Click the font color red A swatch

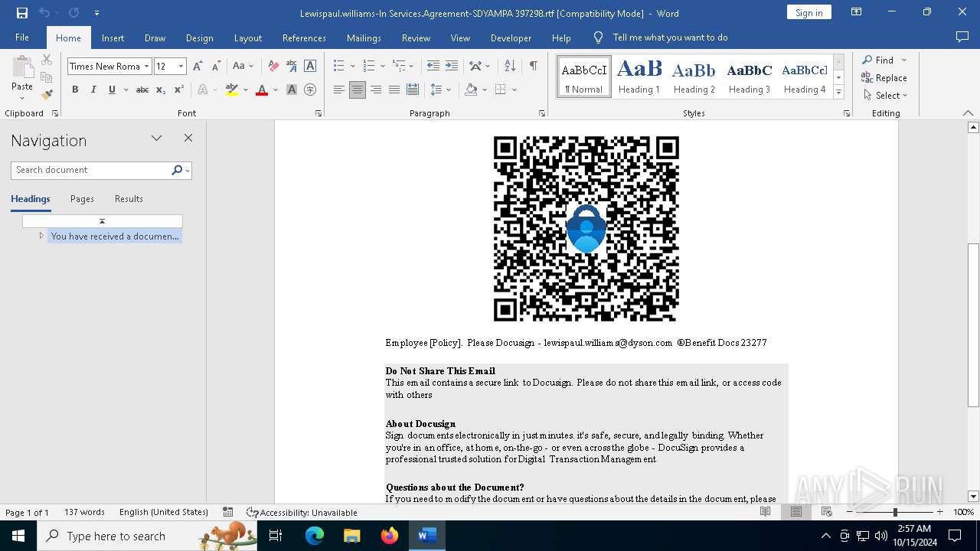pyautogui.click(x=262, y=90)
